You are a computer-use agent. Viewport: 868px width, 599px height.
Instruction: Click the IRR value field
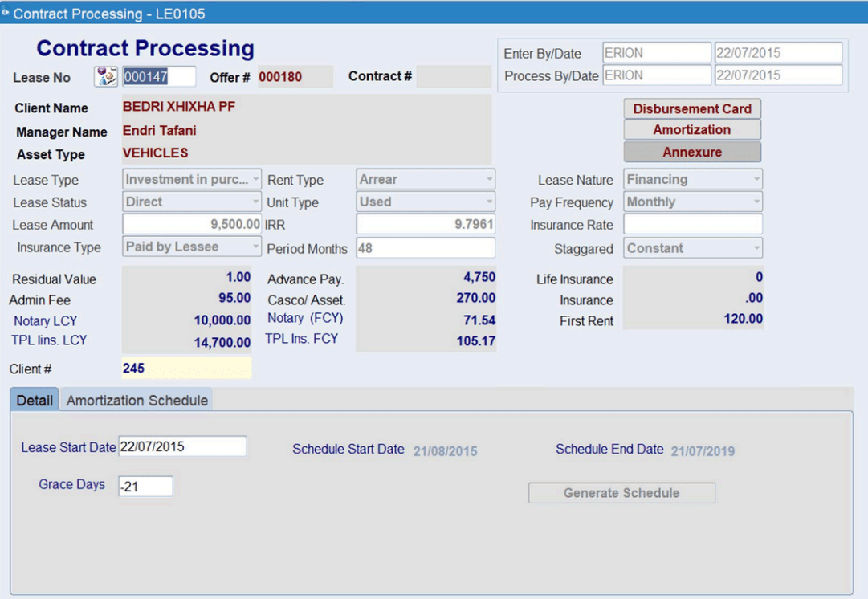[426, 225]
